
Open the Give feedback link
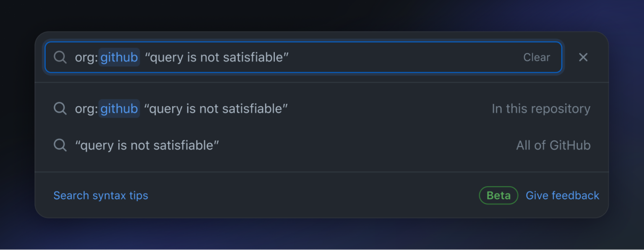click(562, 195)
